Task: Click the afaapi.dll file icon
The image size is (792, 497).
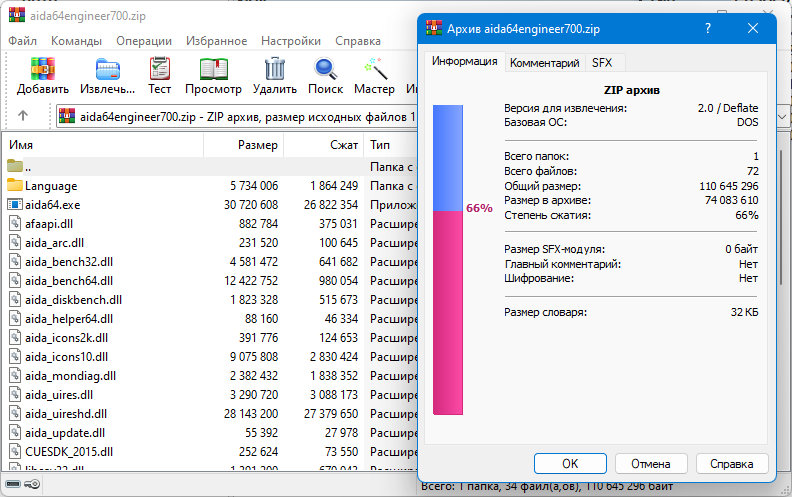Action: 15,223
